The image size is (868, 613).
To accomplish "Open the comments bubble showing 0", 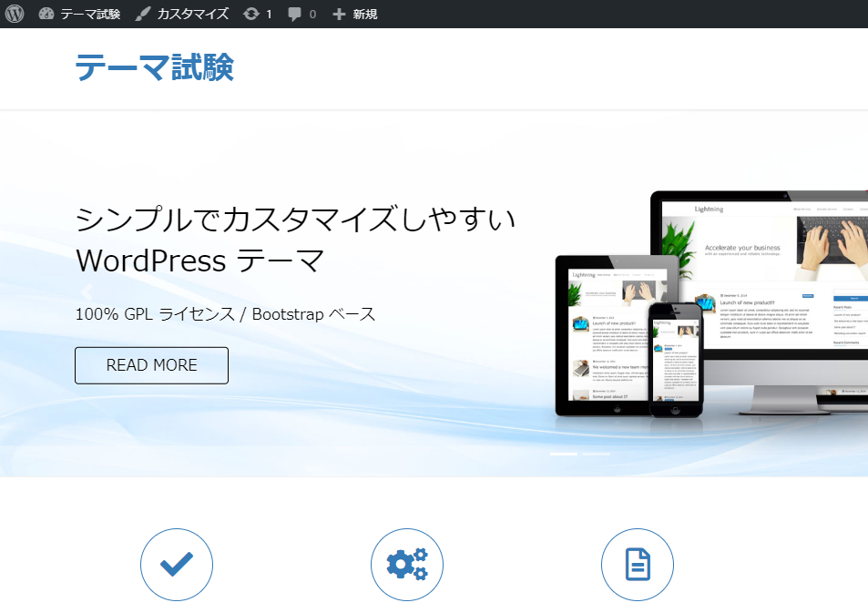I will point(301,14).
